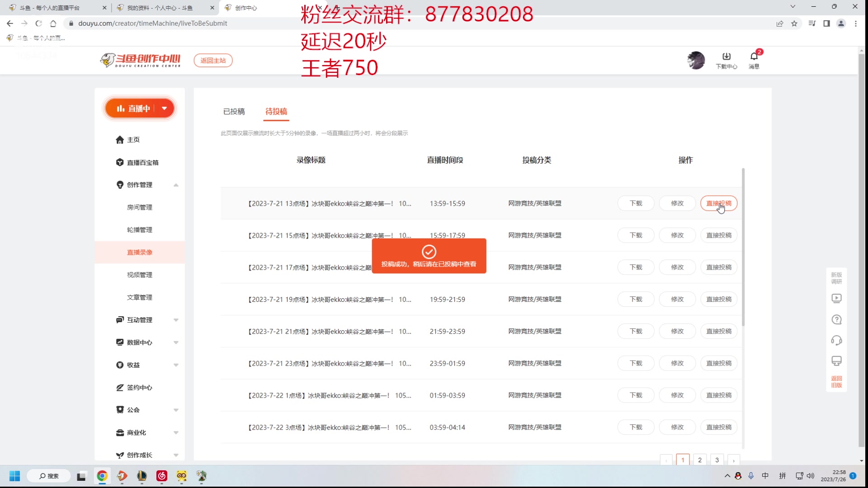868x488 pixels.
Task: Go back in browser history
Action: point(10,23)
